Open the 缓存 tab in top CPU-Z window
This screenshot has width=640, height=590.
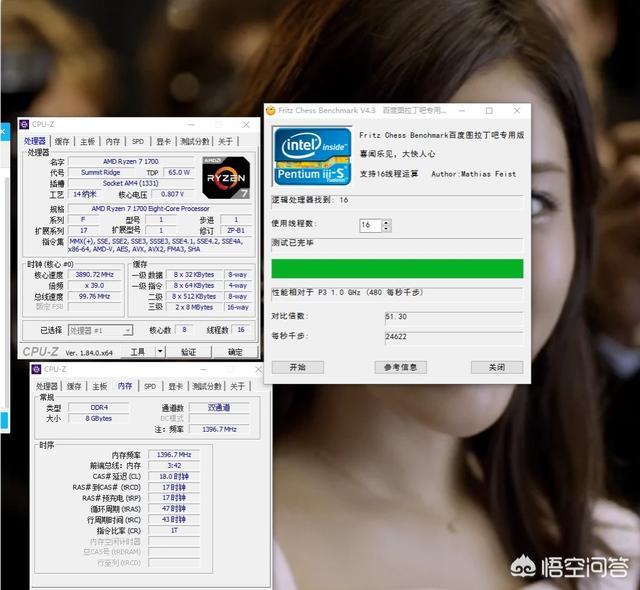point(62,142)
